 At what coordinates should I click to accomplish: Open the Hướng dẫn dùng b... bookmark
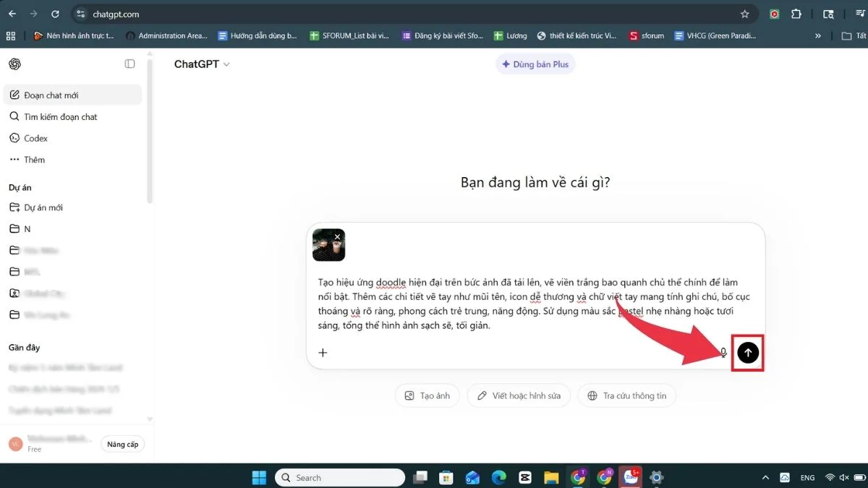258,35
